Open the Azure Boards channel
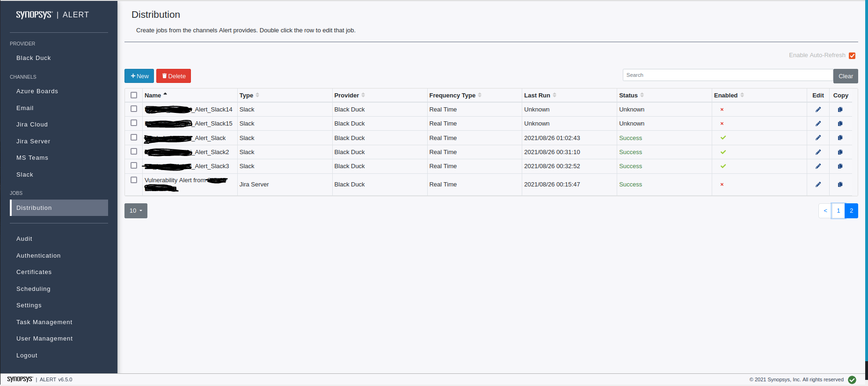The image size is (868, 386). pyautogui.click(x=37, y=91)
